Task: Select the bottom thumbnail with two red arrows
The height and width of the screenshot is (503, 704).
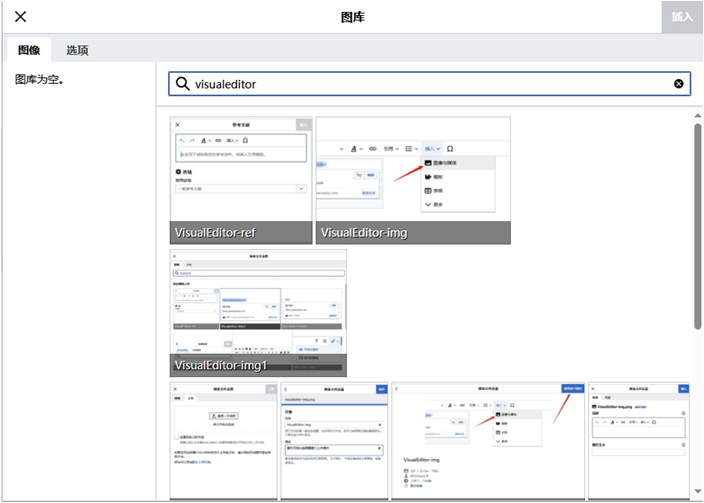Action: [x=488, y=440]
